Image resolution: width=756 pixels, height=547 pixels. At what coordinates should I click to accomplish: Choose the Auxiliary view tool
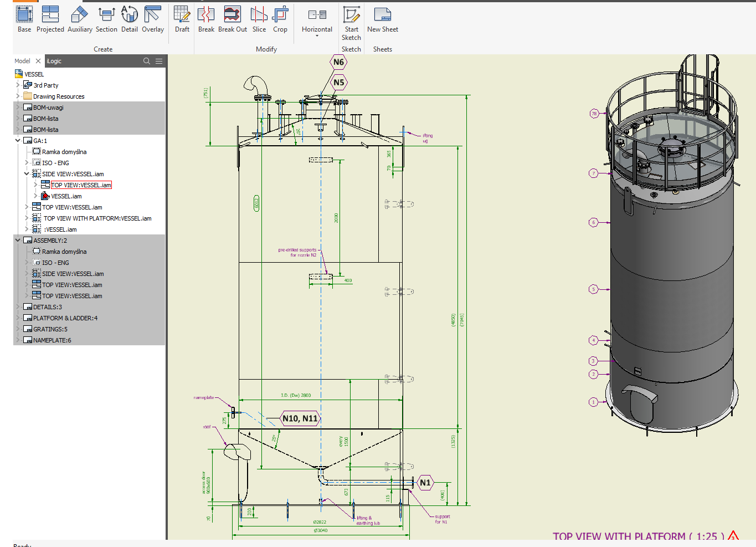(80, 19)
